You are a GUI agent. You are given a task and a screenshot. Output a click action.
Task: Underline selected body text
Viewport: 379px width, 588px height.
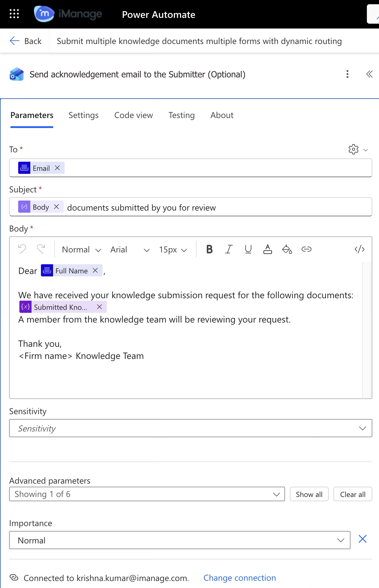248,249
